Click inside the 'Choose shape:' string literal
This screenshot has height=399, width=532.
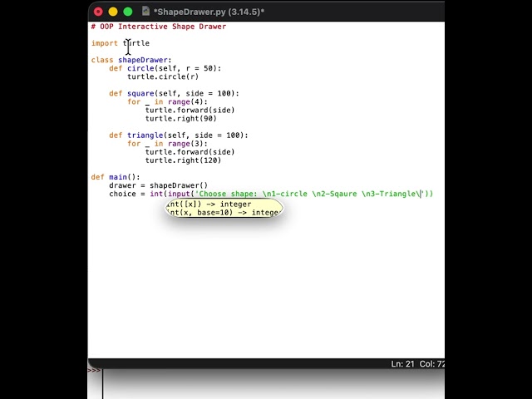pyautogui.click(x=309, y=194)
